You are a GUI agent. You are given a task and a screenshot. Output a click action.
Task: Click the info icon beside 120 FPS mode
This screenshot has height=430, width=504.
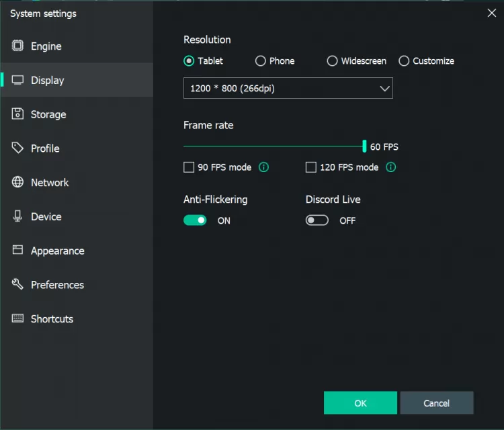(x=390, y=167)
